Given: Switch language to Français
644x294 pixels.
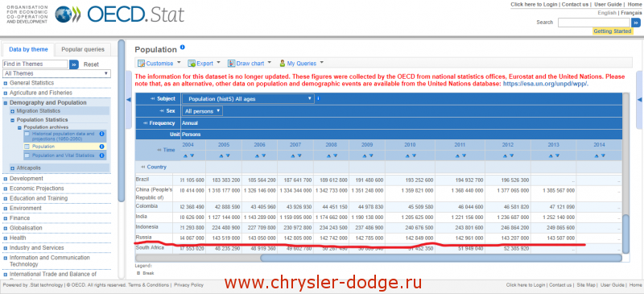Looking at the screenshot, I should coord(631,13).
